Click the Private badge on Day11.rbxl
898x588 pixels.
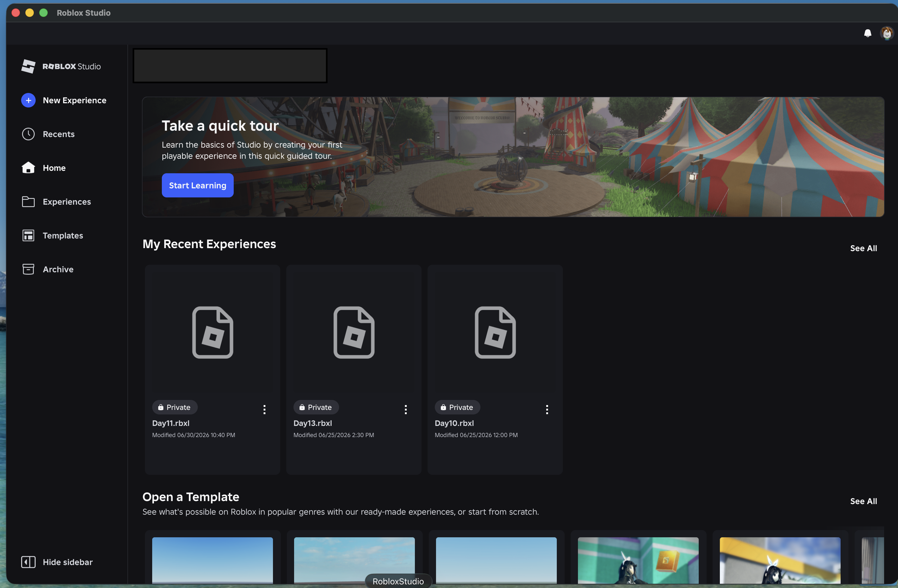click(x=175, y=407)
